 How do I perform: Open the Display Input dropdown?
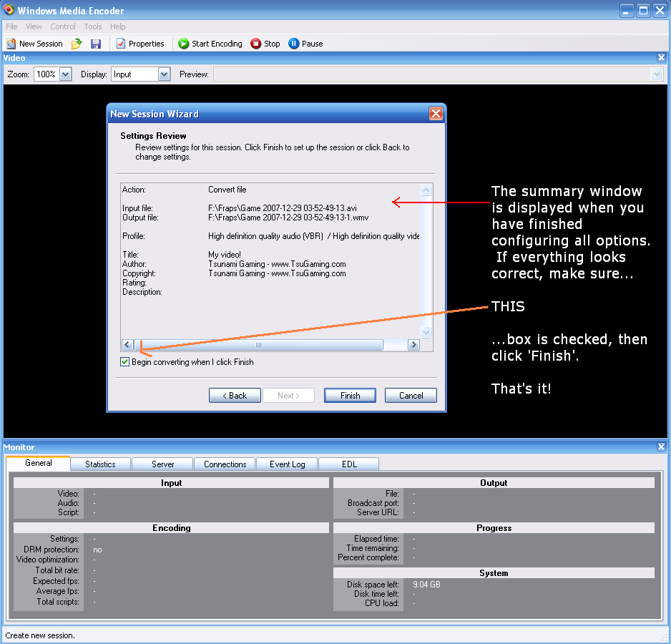point(164,74)
